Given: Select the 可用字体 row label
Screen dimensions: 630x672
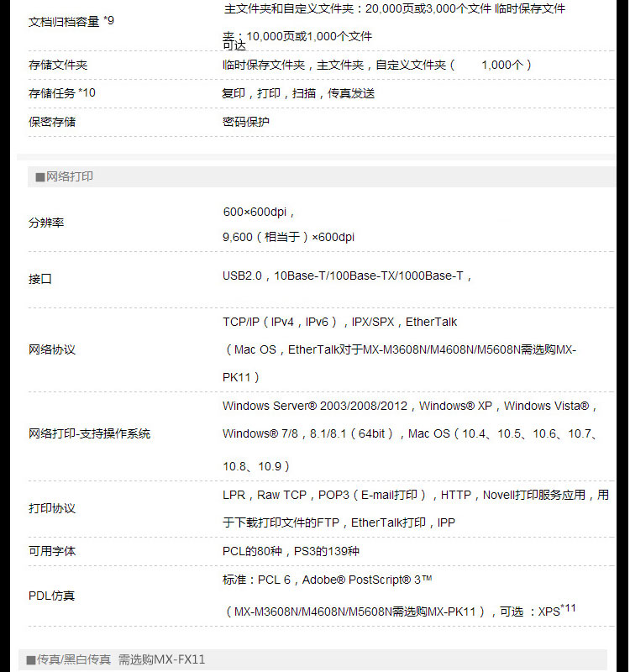Looking at the screenshot, I should coord(52,551).
